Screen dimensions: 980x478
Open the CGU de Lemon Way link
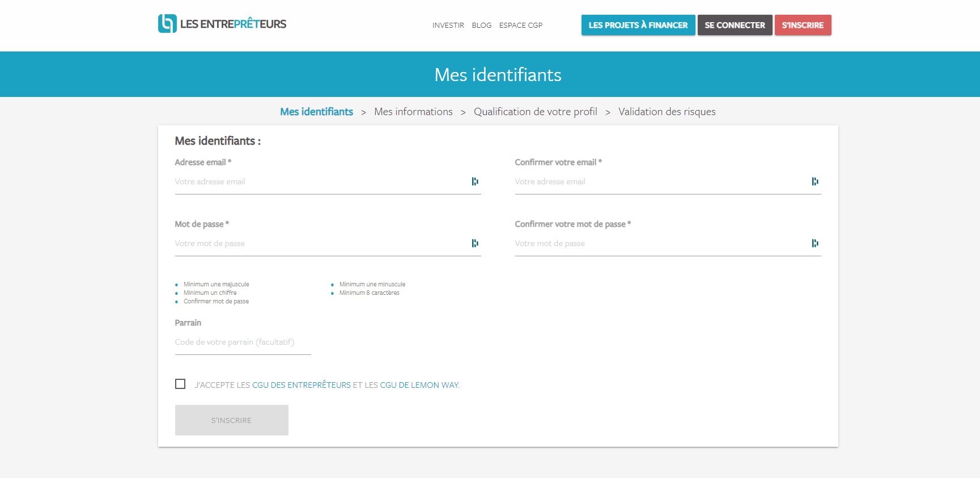click(419, 385)
